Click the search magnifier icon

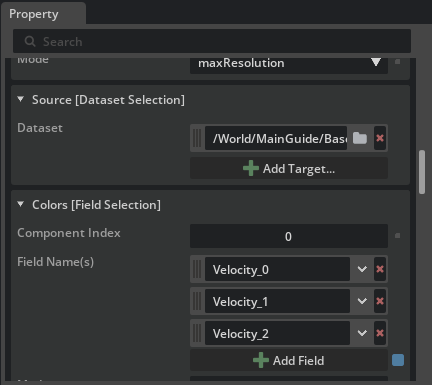point(30,42)
